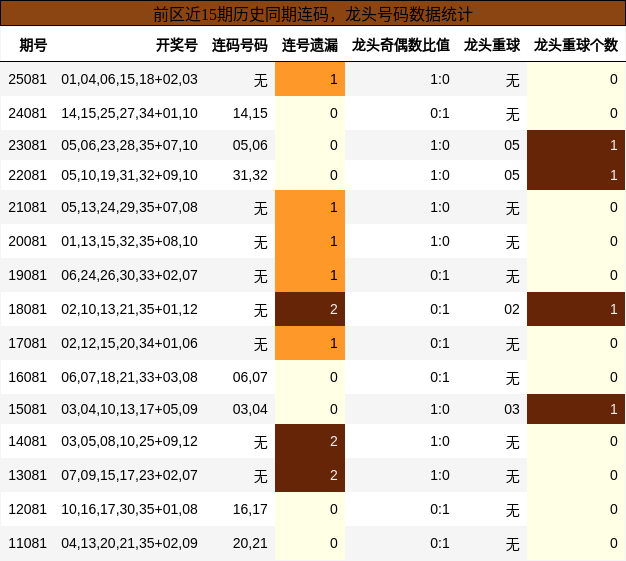Click consecutive pair 03,04

click(250, 409)
